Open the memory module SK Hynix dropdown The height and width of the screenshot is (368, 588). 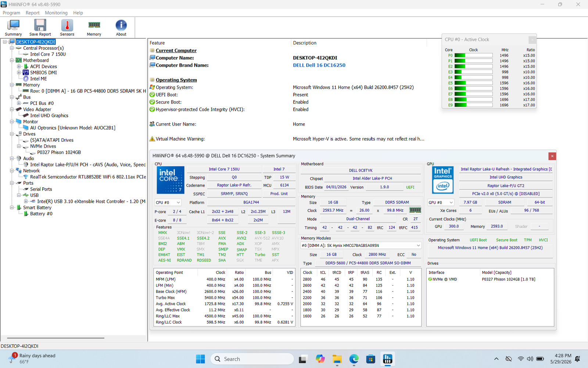361,245
